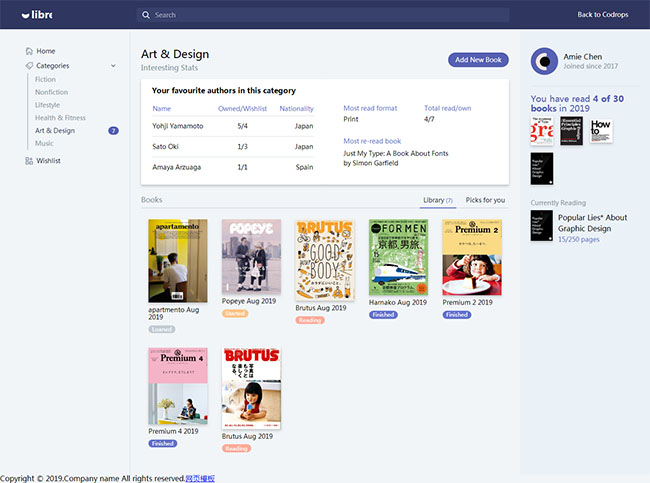Click the Categories folder icon

tap(28, 66)
